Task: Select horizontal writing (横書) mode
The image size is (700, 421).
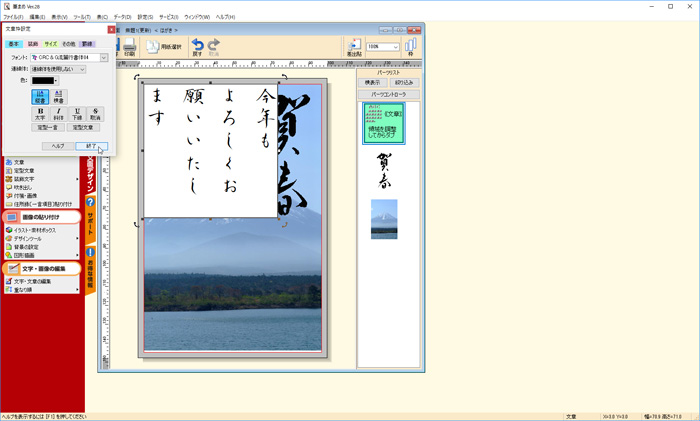Action: coord(59,96)
